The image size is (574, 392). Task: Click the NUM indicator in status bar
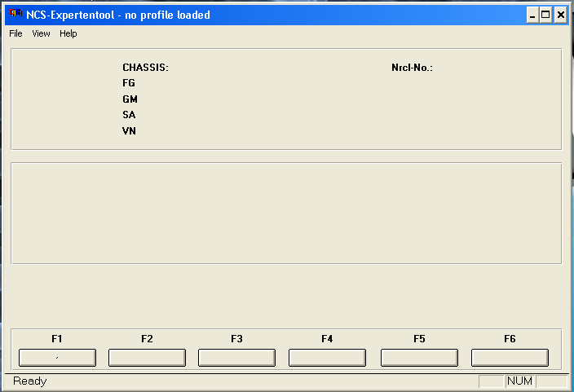coord(520,381)
